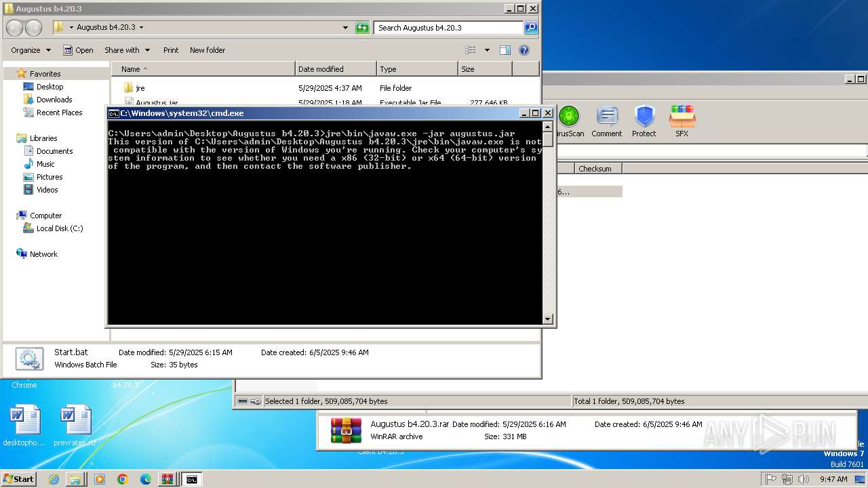The width and height of the screenshot is (868, 488).
Task: Click the Augustus b4.20.3.rar archive icon
Action: [346, 430]
